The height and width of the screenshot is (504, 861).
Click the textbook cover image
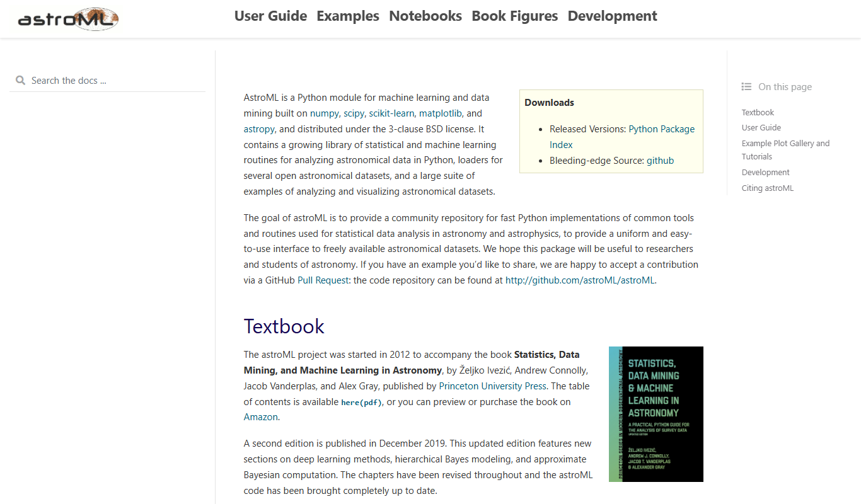[x=656, y=414]
